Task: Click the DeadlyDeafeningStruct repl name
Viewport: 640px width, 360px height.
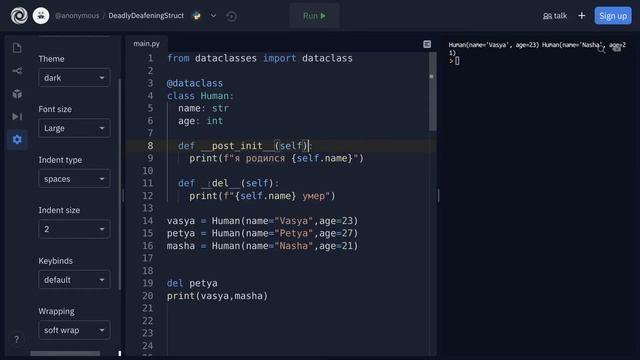Action: tap(146, 16)
